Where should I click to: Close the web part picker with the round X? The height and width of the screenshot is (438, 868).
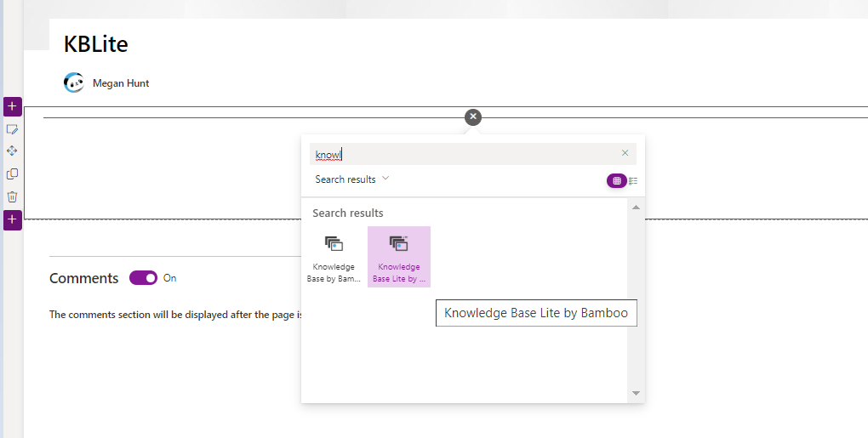point(473,117)
